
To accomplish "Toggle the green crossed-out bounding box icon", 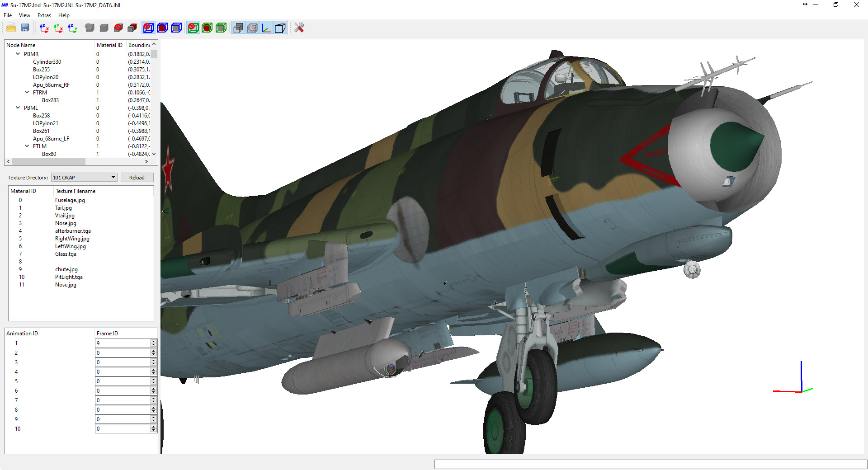I will coord(193,28).
